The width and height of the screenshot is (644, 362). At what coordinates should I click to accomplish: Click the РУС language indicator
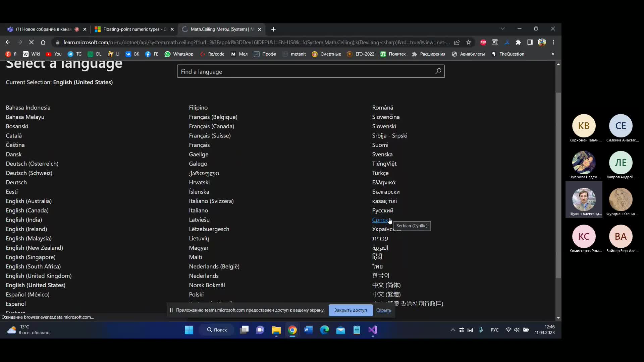[494, 330]
